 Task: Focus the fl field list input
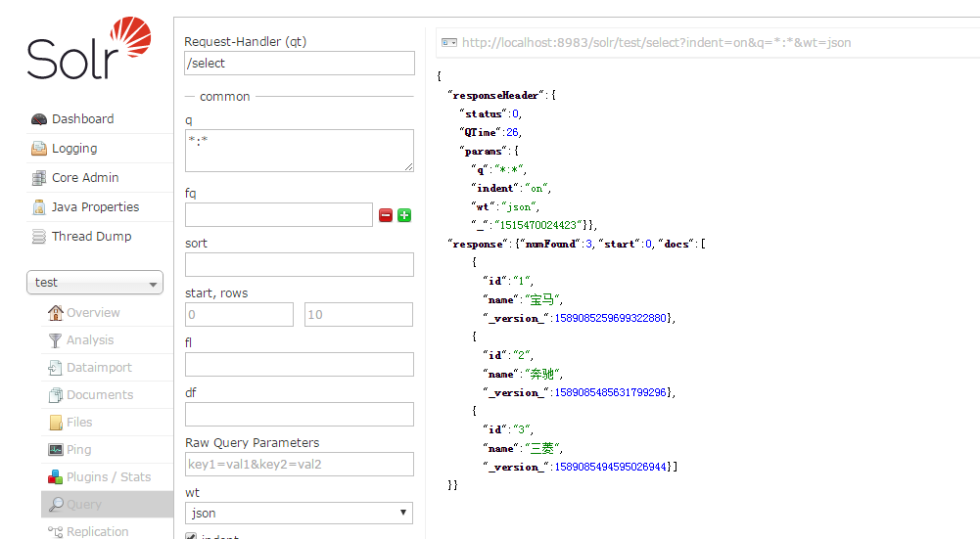point(300,365)
